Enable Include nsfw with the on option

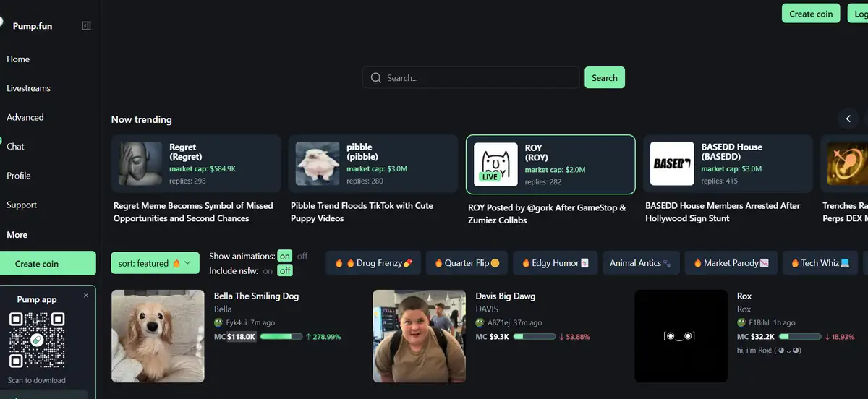(x=268, y=270)
